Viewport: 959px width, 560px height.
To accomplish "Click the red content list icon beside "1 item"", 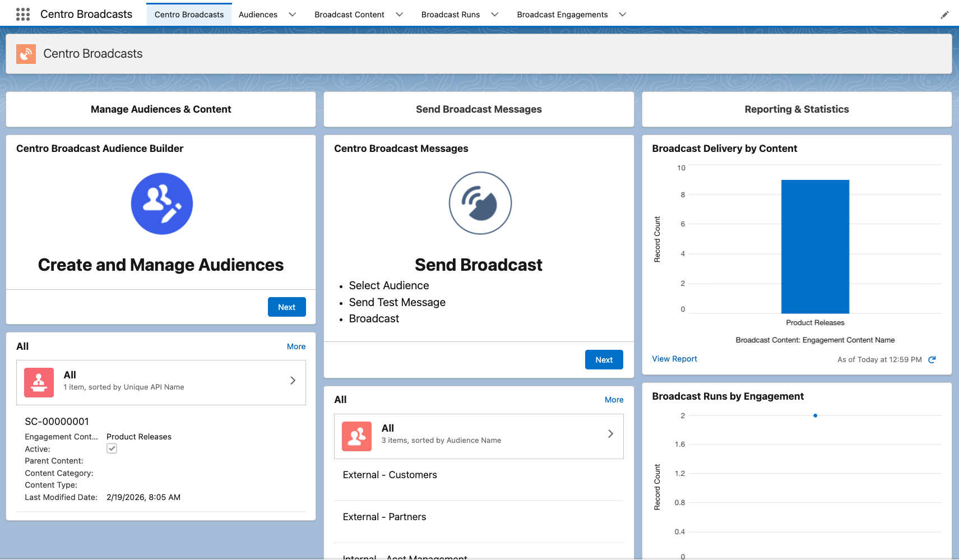I will (39, 382).
